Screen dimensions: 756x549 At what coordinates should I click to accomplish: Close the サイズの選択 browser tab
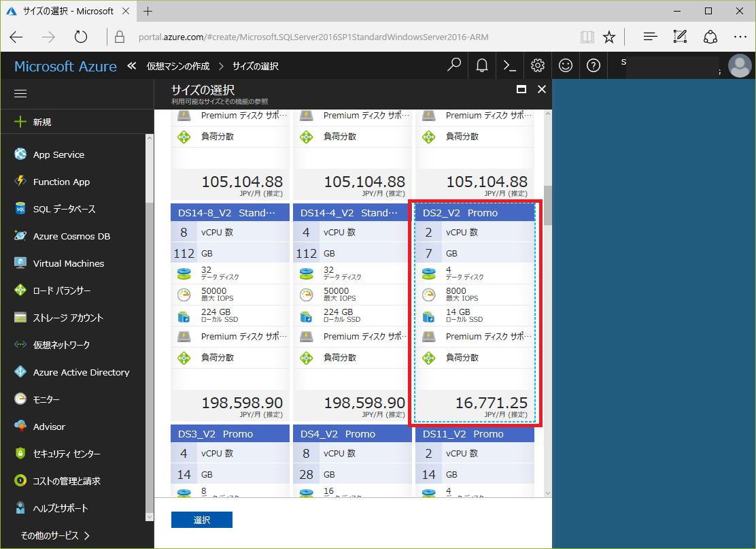pyautogui.click(x=125, y=11)
